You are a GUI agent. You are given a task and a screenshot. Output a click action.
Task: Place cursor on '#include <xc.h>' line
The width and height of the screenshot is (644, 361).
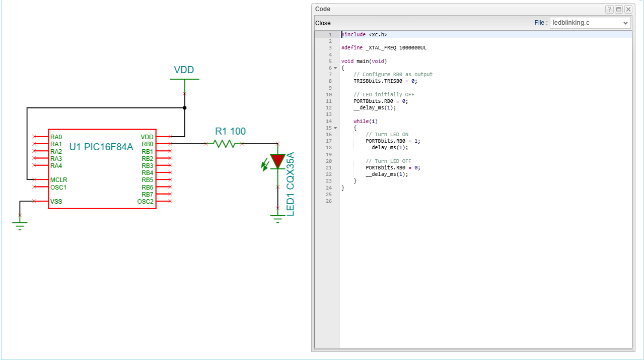click(x=365, y=35)
